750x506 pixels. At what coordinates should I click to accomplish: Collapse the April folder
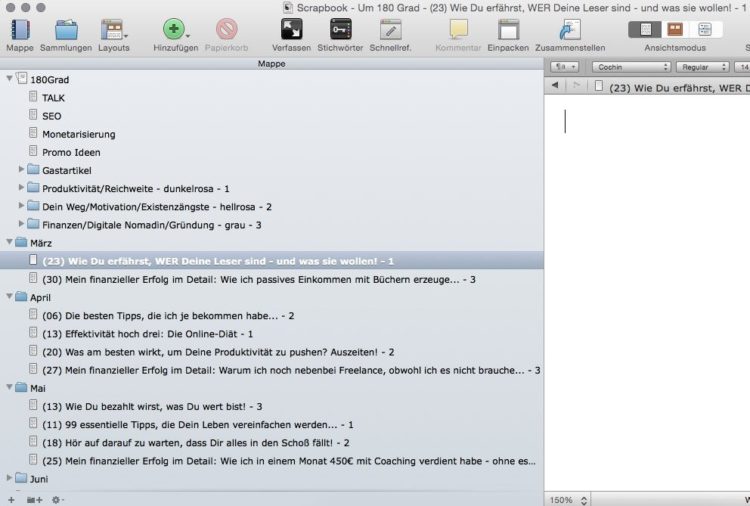click(9, 297)
